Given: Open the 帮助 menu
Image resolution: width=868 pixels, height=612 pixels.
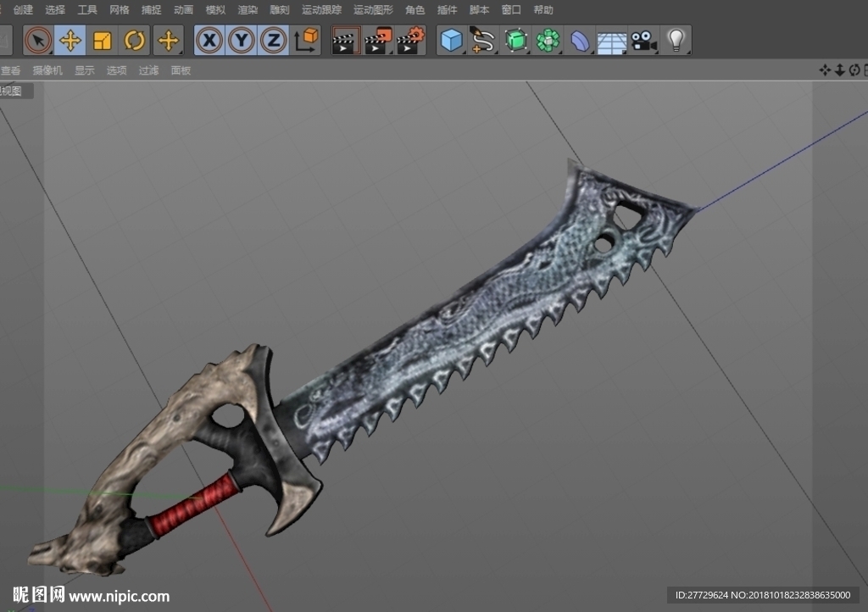Looking at the screenshot, I should tap(543, 10).
